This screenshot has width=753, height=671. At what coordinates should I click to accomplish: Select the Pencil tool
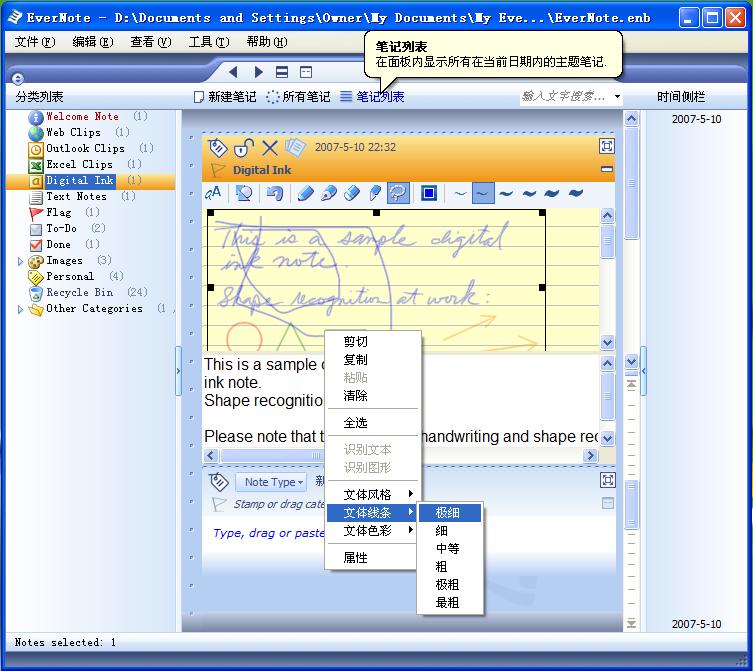[x=305, y=194]
